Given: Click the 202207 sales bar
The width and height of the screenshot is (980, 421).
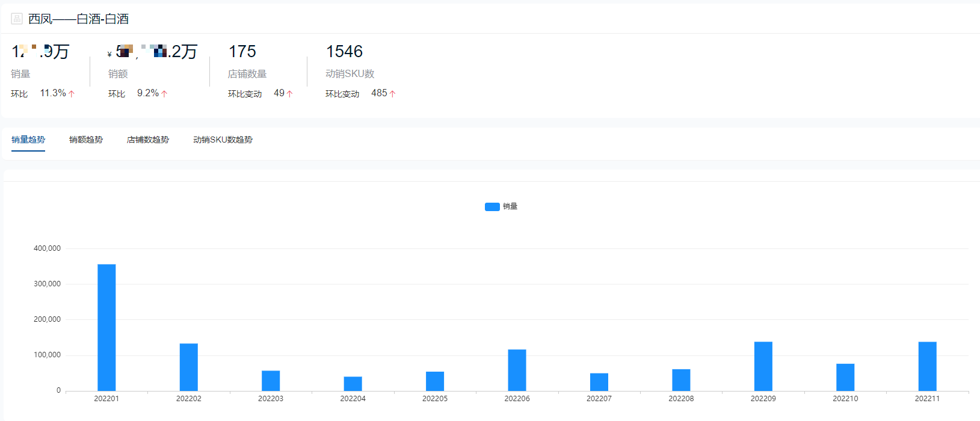Looking at the screenshot, I should point(599,382).
